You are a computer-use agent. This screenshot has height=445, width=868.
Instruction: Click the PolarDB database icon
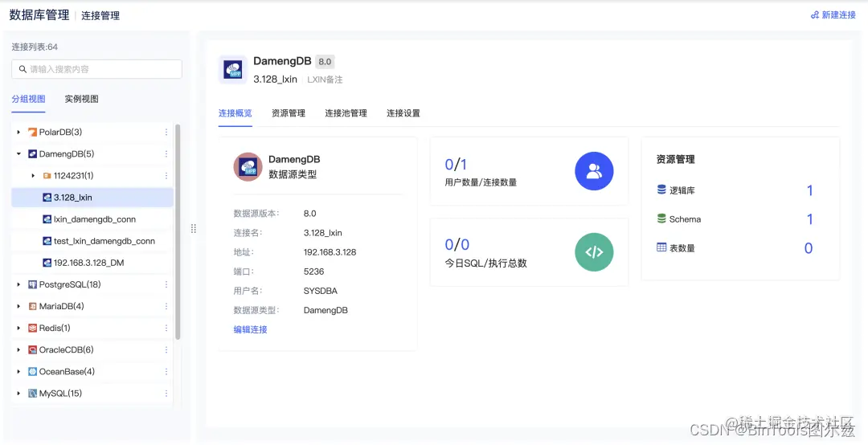tap(33, 133)
